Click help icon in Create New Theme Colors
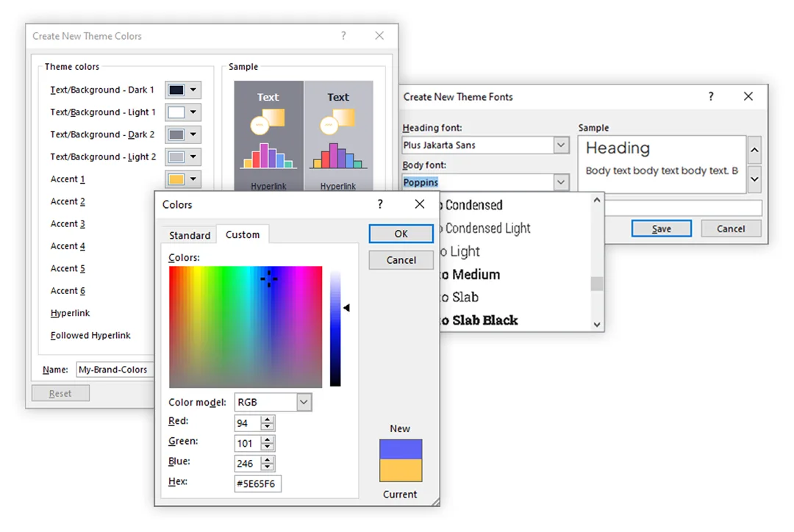The height and width of the screenshot is (532, 794). [343, 35]
